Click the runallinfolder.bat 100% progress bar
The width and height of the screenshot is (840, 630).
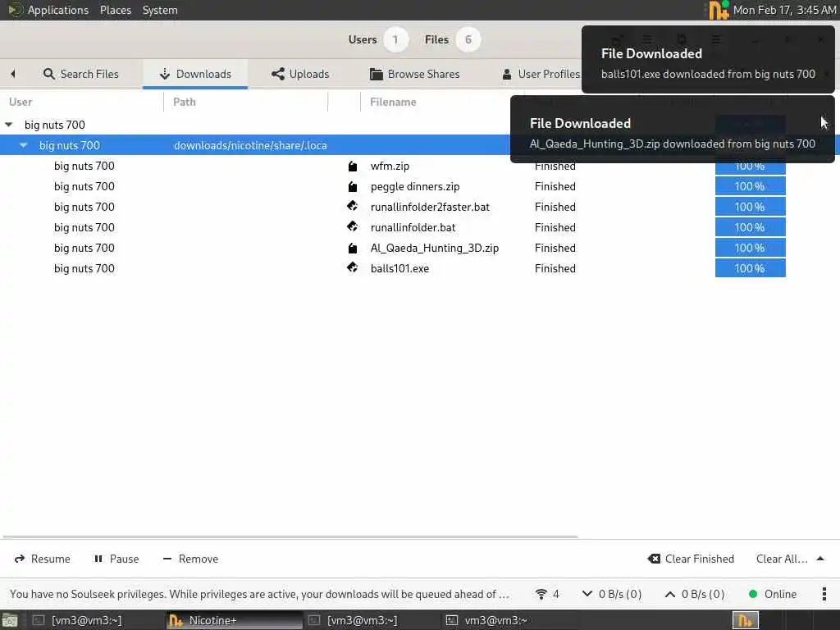point(750,227)
